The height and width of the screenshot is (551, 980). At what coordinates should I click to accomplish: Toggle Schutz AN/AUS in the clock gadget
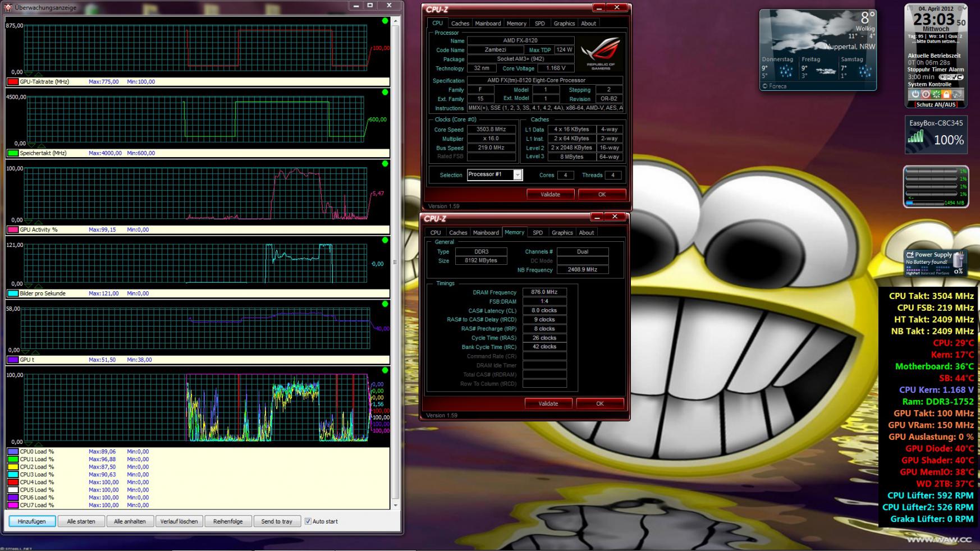pyautogui.click(x=936, y=104)
